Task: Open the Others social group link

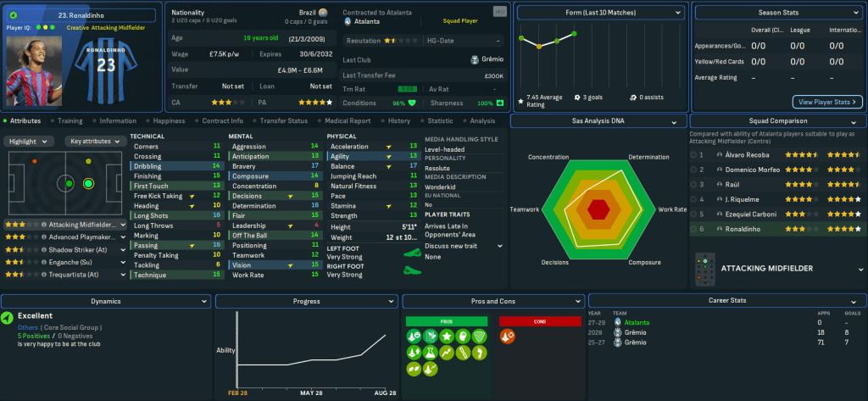Action: point(27,326)
